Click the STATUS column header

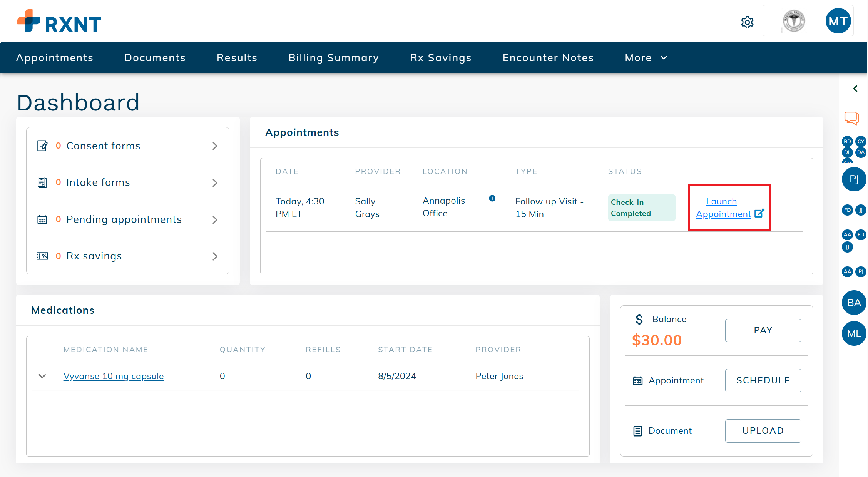coord(625,171)
